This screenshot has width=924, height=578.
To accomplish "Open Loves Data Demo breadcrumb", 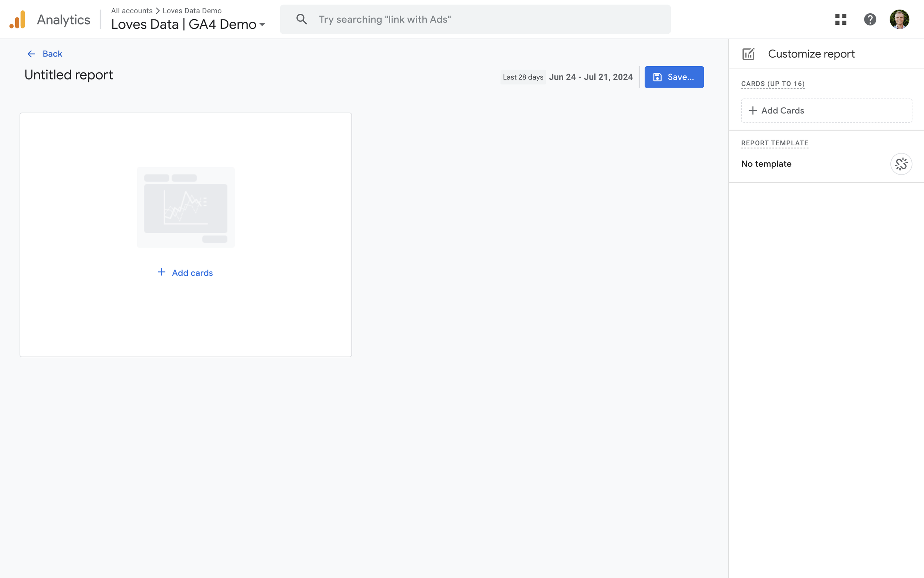I will point(192,11).
